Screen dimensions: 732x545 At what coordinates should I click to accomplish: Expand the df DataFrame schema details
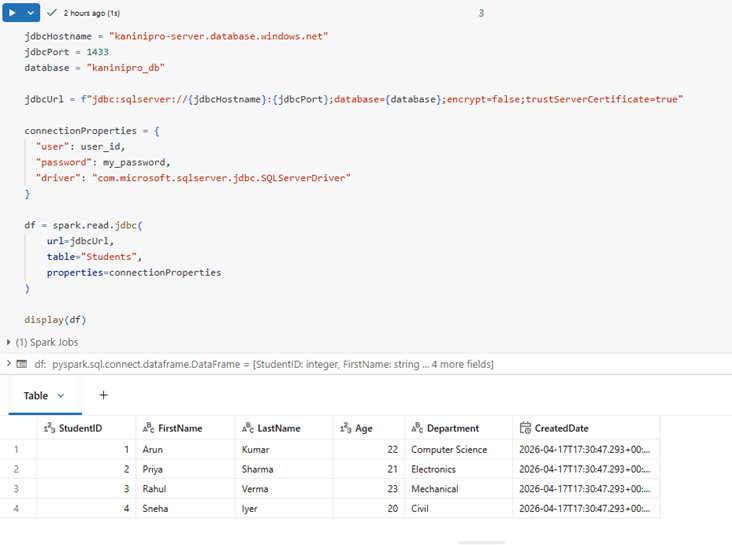[8, 365]
